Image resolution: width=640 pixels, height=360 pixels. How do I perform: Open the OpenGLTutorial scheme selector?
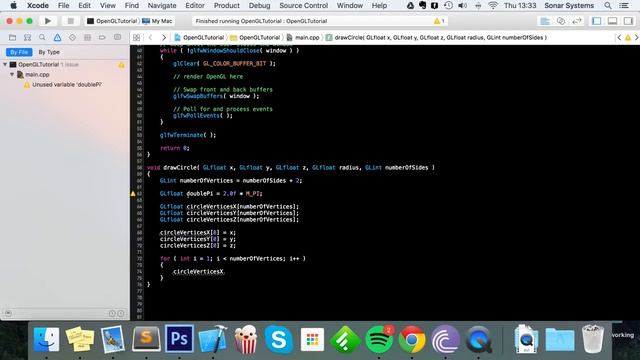[x=112, y=21]
